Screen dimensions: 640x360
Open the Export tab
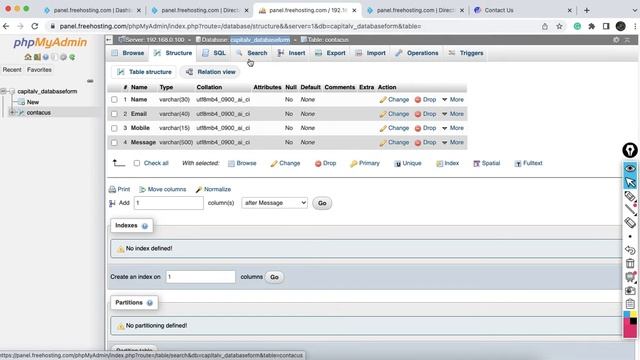tap(330, 53)
